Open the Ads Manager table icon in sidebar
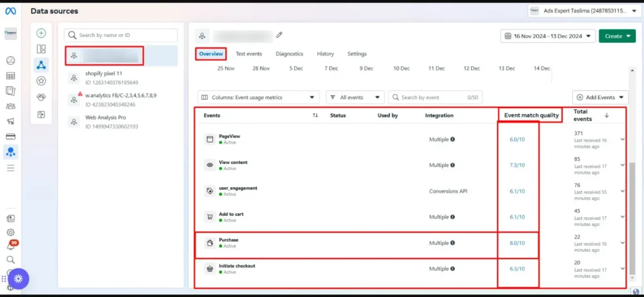Image resolution: width=644 pixels, height=297 pixels. 11,76
